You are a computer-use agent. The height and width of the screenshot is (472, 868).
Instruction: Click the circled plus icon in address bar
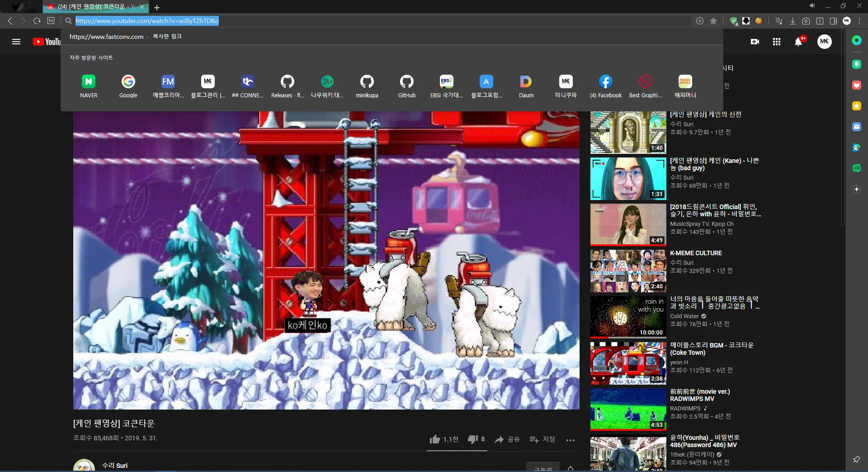click(x=700, y=21)
